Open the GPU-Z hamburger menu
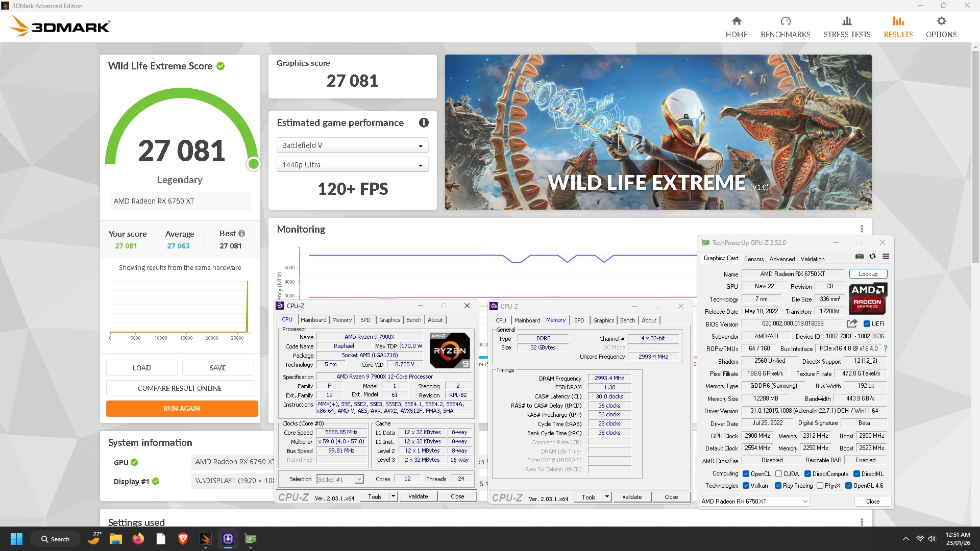Image resolution: width=980 pixels, height=551 pixels. (886, 256)
